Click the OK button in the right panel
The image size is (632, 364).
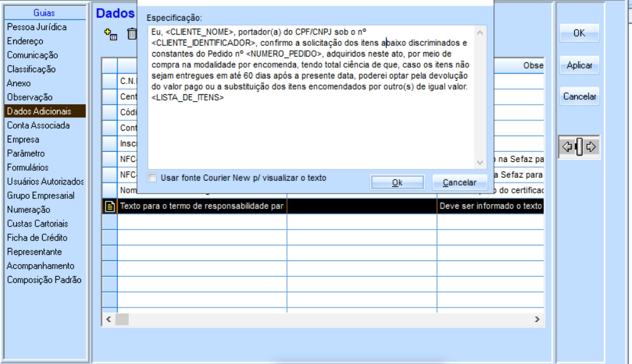point(579,33)
